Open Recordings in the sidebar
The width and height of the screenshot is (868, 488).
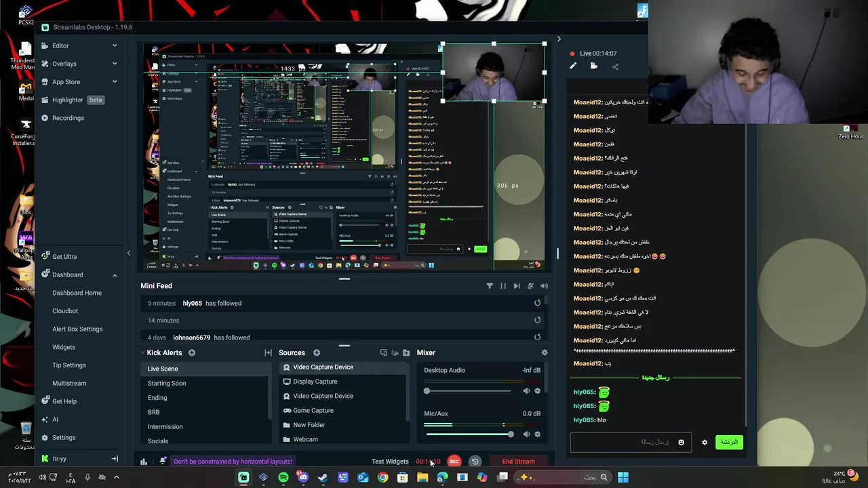[x=68, y=118]
